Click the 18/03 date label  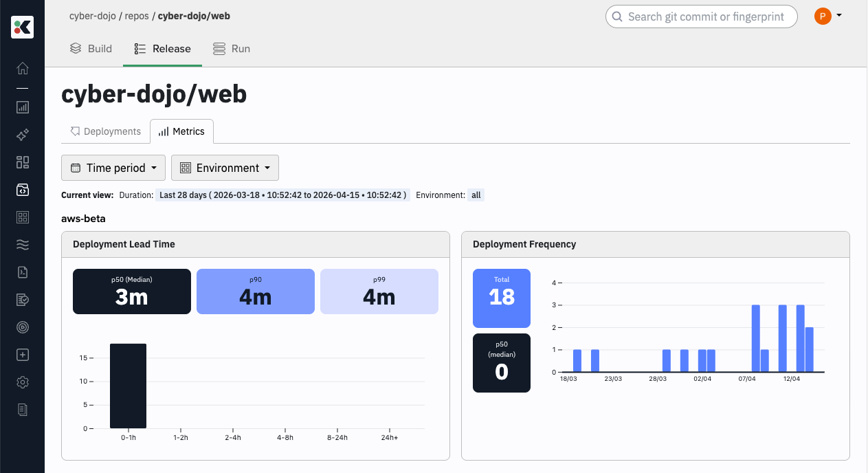pos(568,379)
